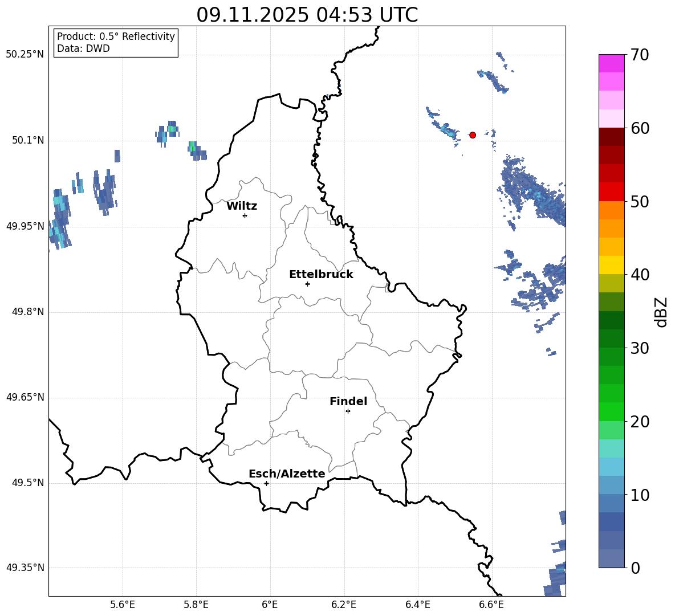The height and width of the screenshot is (616, 675).
Task: Click the 10 tick on the colorbar
Action: click(x=640, y=495)
